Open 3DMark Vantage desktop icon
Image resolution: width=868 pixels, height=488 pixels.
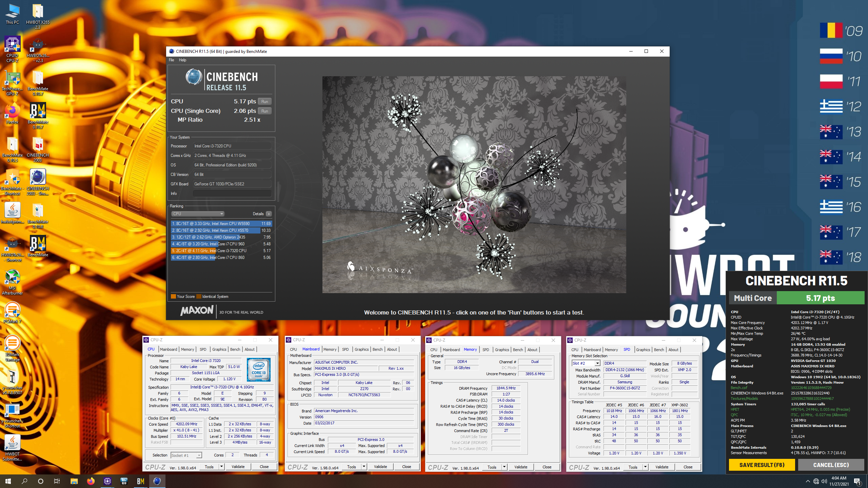(x=13, y=348)
